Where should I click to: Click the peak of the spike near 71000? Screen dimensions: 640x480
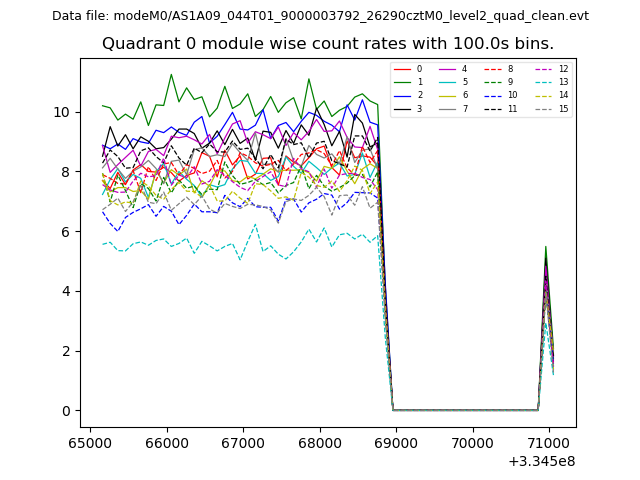[x=545, y=247]
